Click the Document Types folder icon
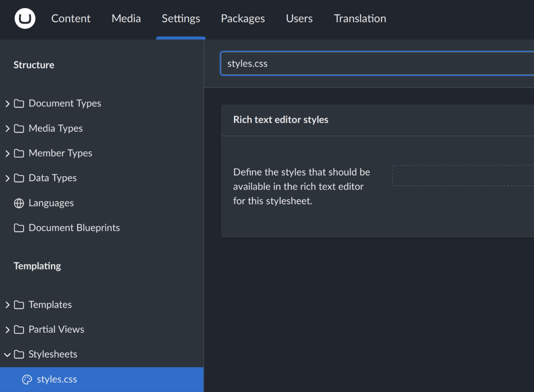The width and height of the screenshot is (534, 392). click(x=19, y=104)
